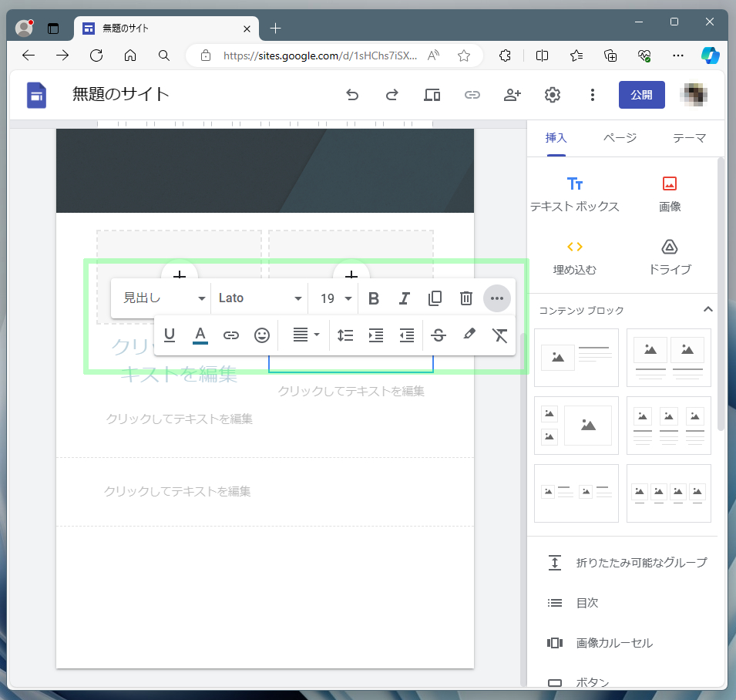Open the font size 19 dropdown

[335, 298]
